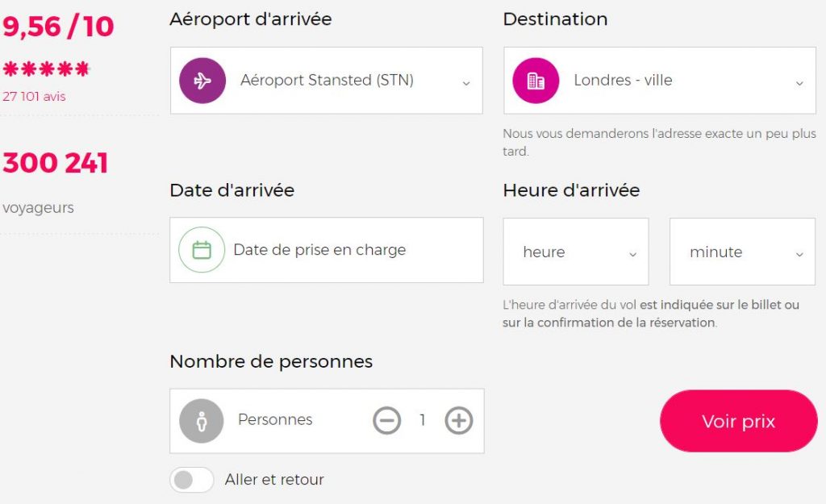This screenshot has height=504, width=826.
Task: Click the minus icon to decrease passengers
Action: pyautogui.click(x=388, y=420)
